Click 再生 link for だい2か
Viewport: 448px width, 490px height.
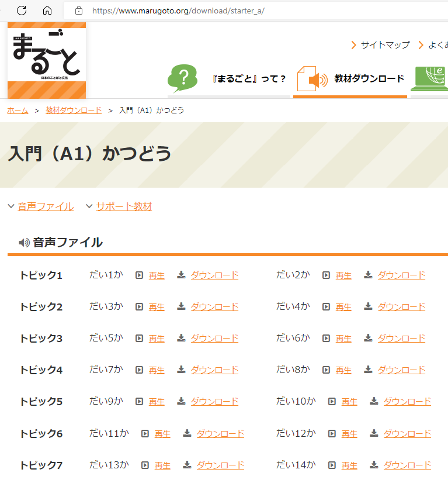tap(343, 275)
